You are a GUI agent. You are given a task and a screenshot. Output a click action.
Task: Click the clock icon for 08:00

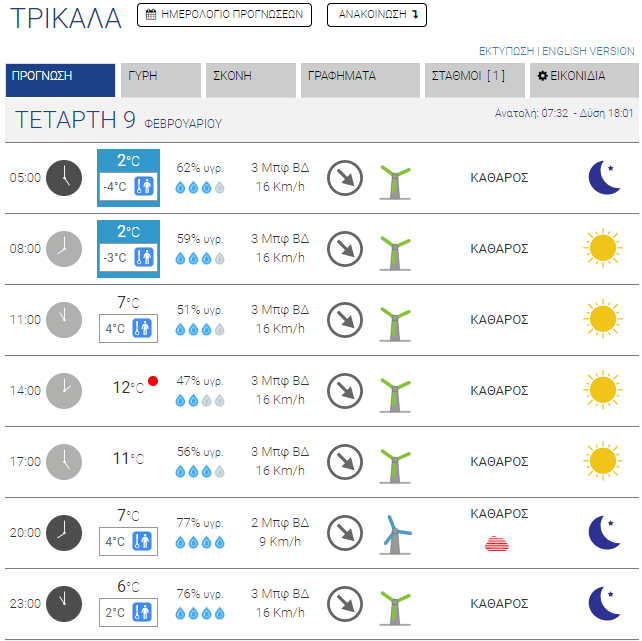[x=64, y=248]
